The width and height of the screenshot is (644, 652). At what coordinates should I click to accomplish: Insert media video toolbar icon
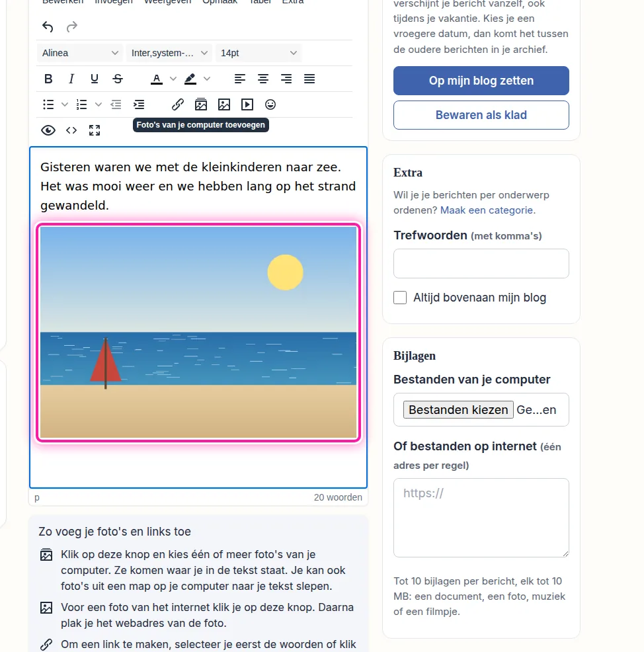pos(247,104)
